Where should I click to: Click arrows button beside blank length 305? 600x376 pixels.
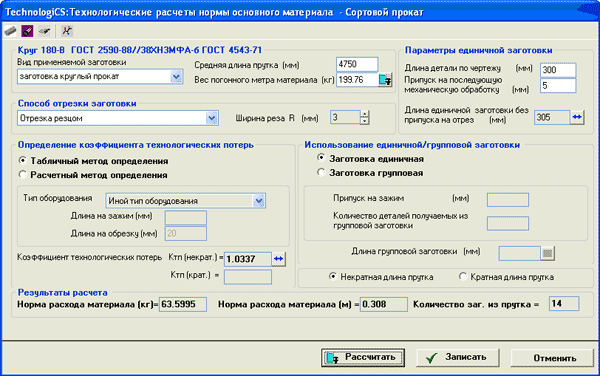coord(577,117)
